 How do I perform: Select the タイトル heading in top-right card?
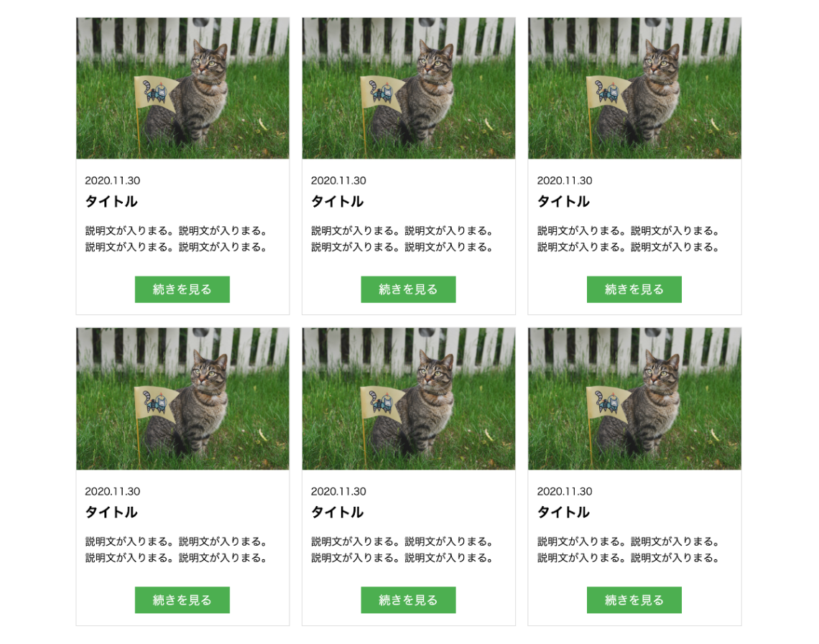point(563,202)
